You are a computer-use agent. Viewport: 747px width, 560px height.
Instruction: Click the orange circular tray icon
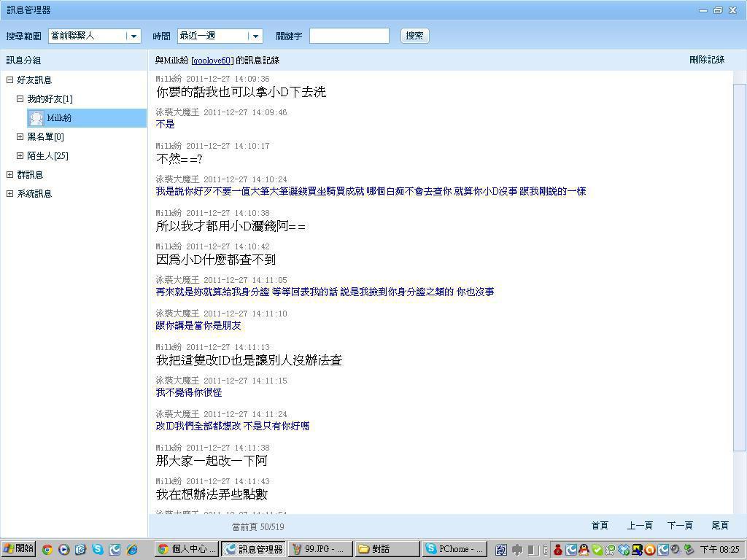(x=649, y=550)
